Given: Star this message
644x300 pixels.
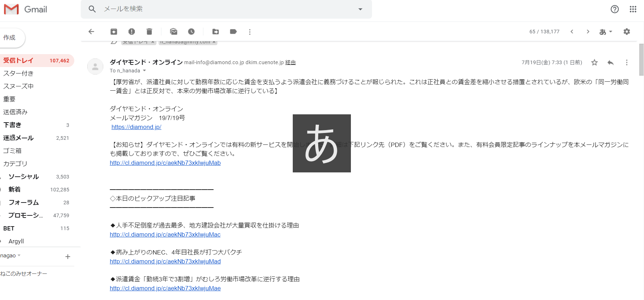Looking at the screenshot, I should pos(594,62).
